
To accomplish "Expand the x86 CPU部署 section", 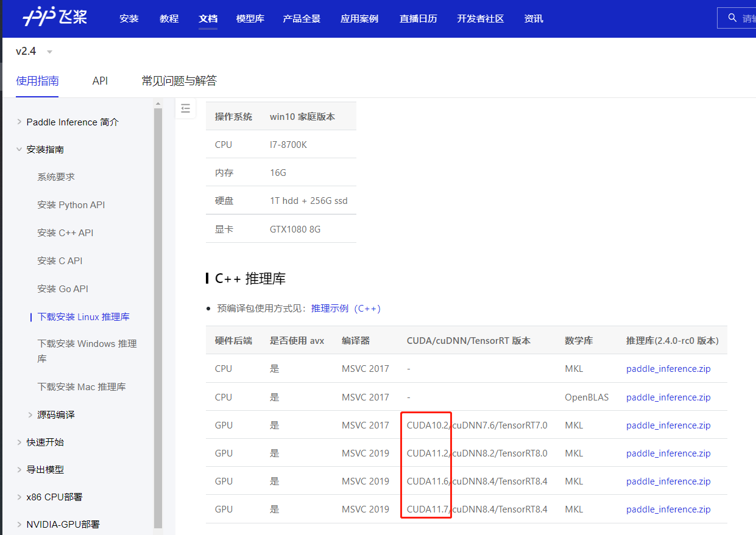I will click(x=19, y=497).
